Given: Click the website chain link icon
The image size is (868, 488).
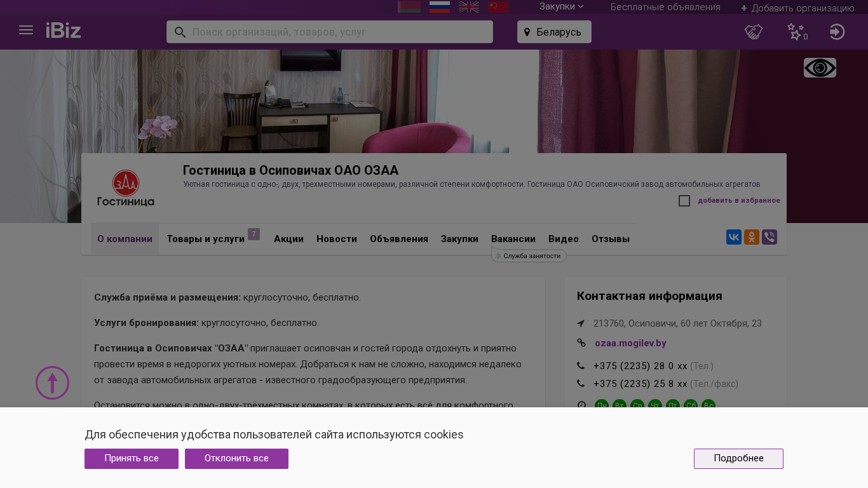Looking at the screenshot, I should [x=581, y=343].
